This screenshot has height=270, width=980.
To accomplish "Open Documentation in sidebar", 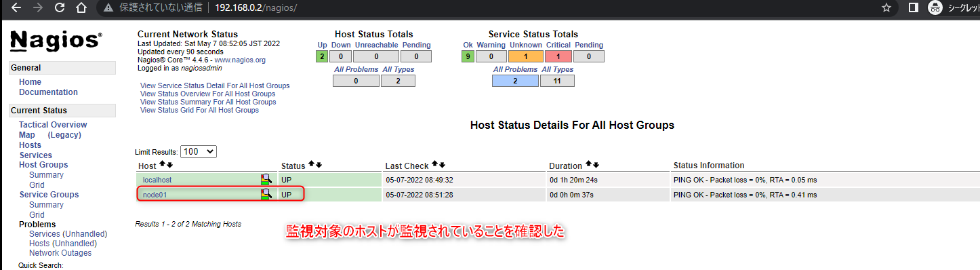I will pyautogui.click(x=48, y=92).
